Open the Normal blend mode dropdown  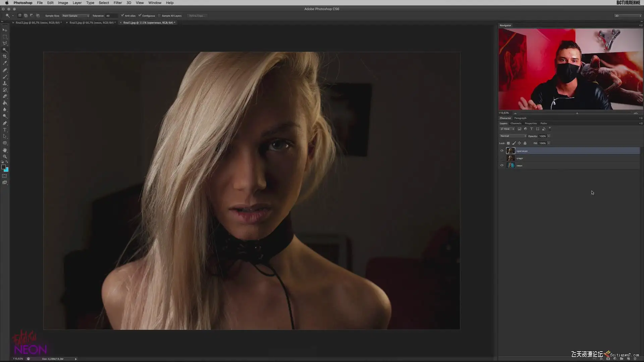pyautogui.click(x=513, y=136)
